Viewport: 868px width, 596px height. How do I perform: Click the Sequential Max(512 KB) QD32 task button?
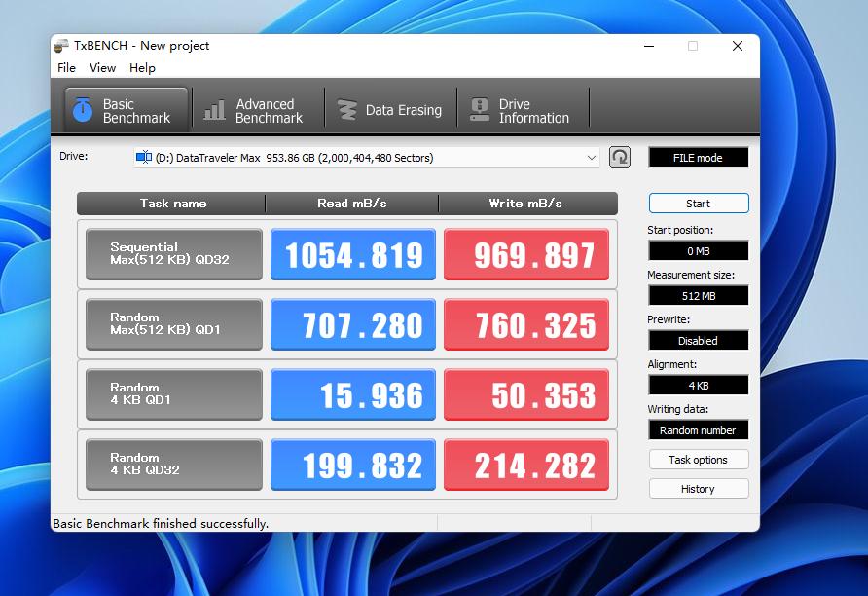174,253
